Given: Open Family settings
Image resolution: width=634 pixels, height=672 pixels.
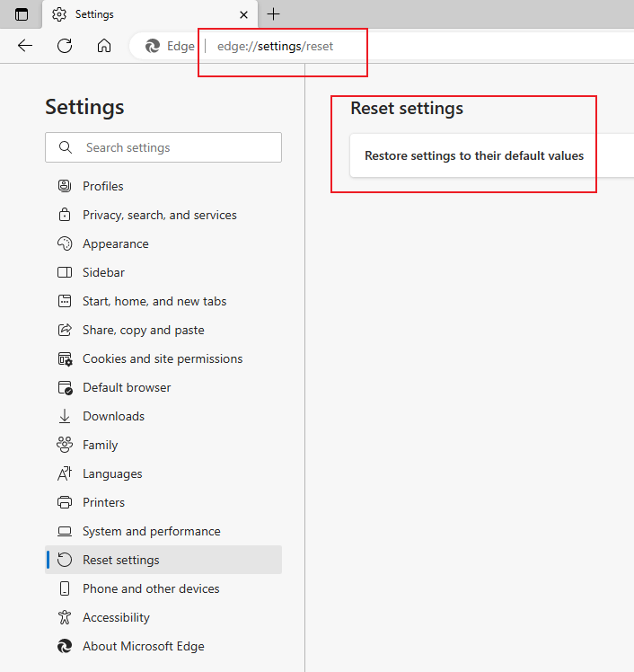Looking at the screenshot, I should 163,445.
